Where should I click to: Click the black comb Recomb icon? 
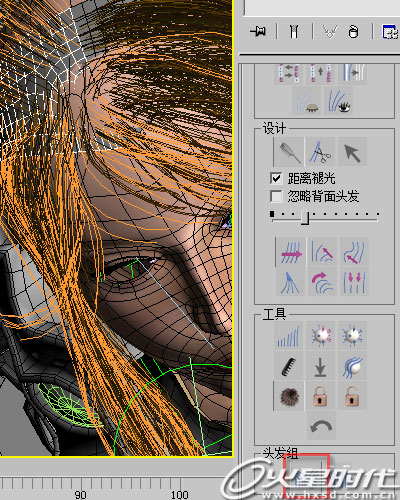pos(288,366)
